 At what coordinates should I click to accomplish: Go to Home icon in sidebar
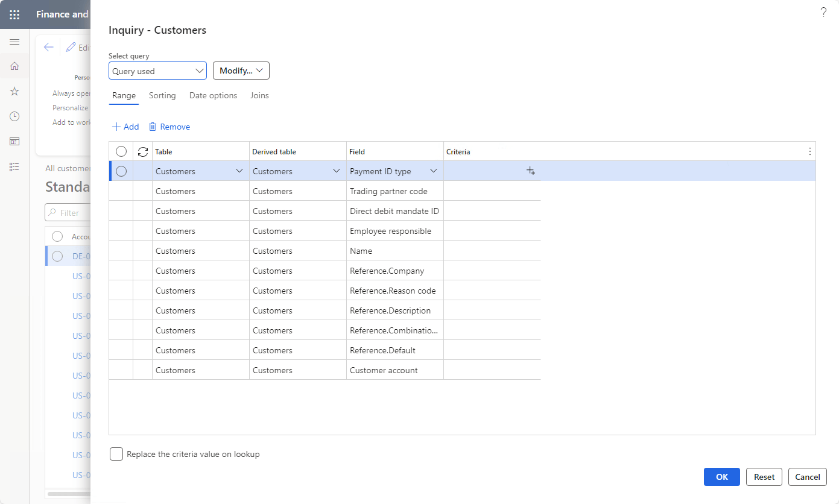tap(14, 66)
